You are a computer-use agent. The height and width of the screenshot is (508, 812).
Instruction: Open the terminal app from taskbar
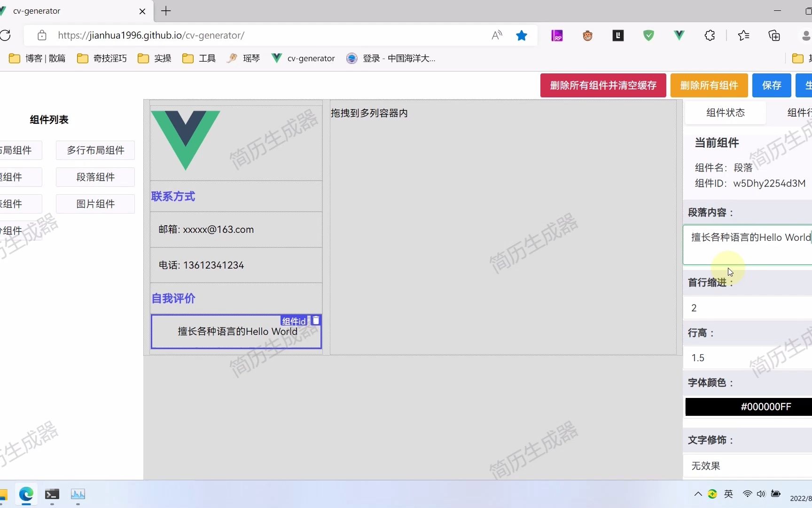pyautogui.click(x=52, y=494)
